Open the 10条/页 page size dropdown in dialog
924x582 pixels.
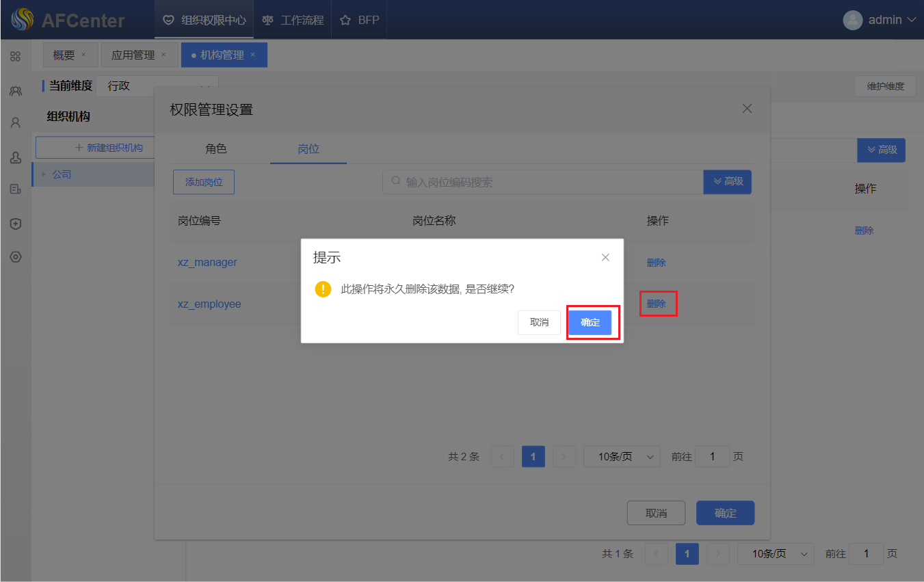click(621, 457)
